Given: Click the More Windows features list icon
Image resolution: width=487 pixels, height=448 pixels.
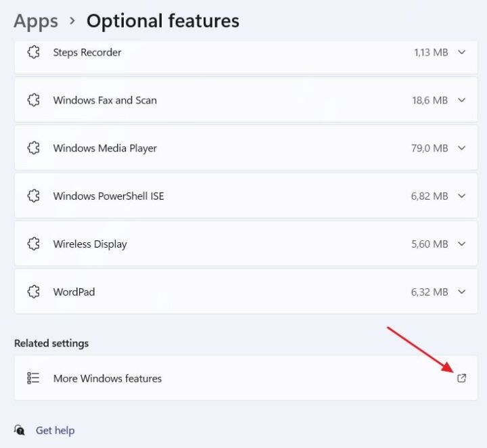Looking at the screenshot, I should [33, 378].
